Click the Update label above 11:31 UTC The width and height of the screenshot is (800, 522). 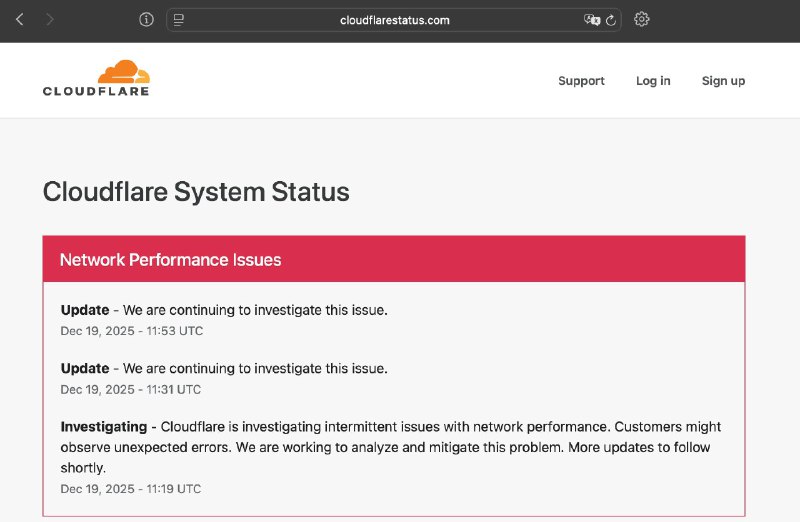pyautogui.click(x=85, y=368)
